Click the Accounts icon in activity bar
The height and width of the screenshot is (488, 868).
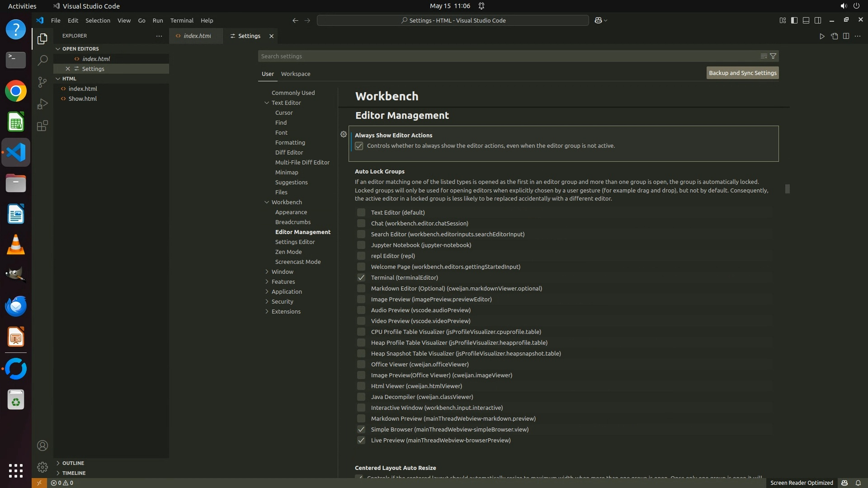tap(42, 446)
